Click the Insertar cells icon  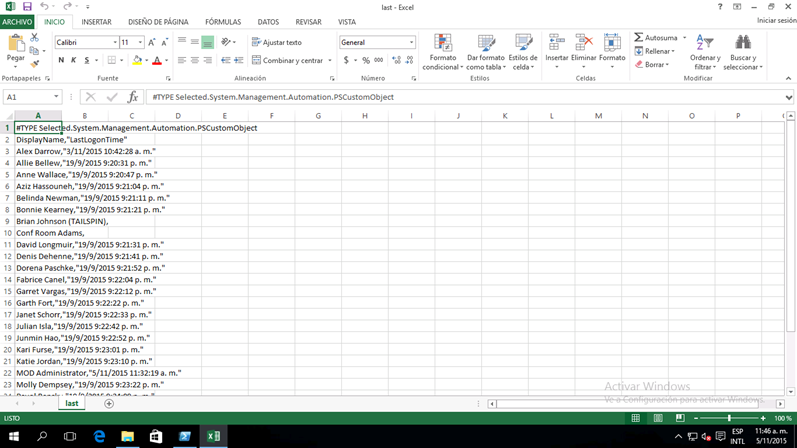[x=557, y=43]
